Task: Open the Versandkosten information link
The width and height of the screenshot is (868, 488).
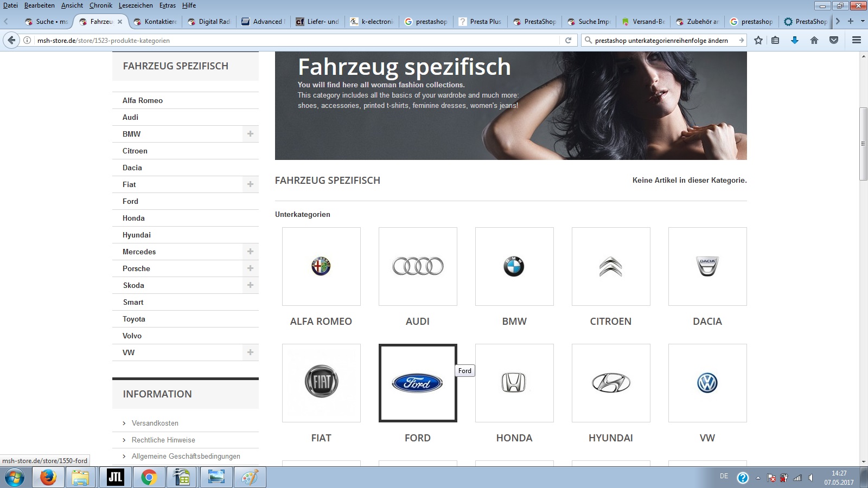Action: tap(155, 423)
